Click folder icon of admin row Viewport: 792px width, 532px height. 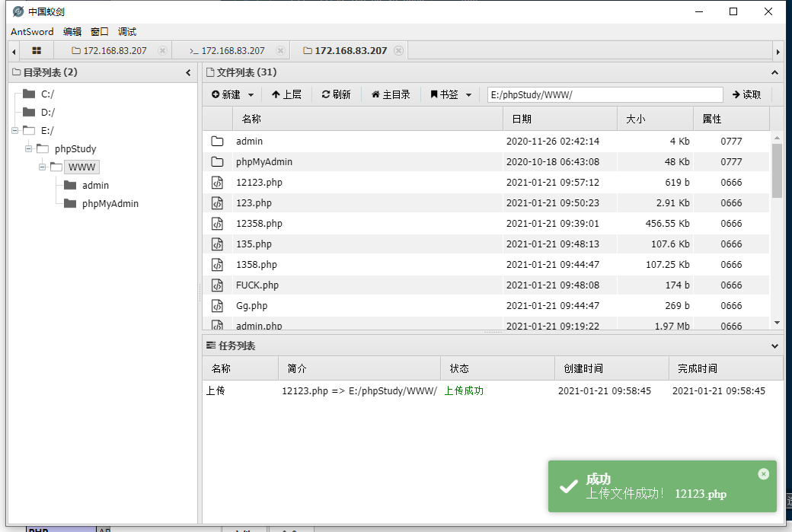(x=217, y=142)
